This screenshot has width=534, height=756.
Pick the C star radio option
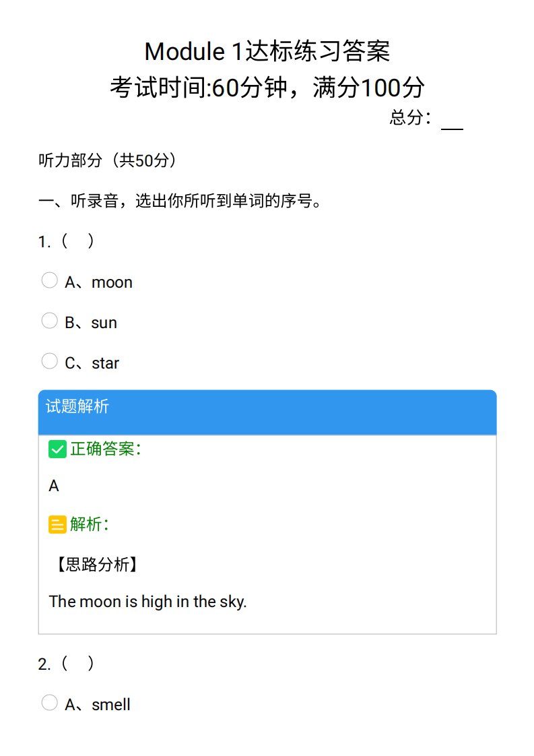coord(49,361)
